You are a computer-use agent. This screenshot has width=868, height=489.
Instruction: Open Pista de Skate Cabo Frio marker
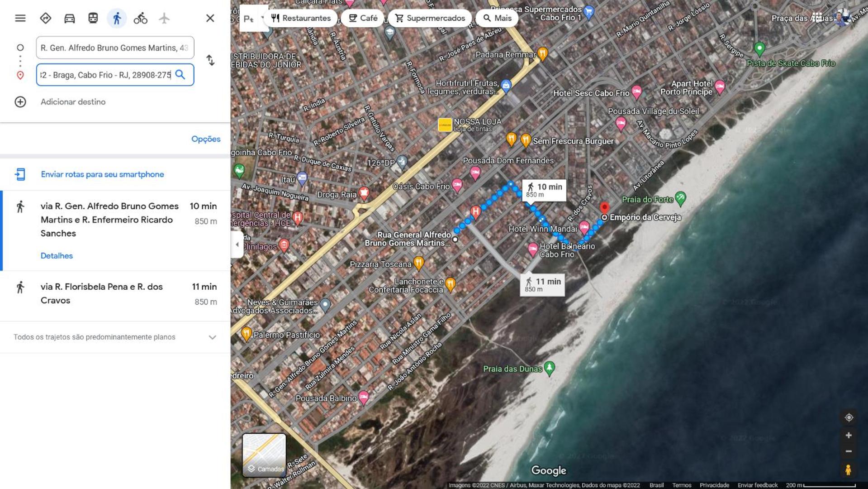pyautogui.click(x=759, y=48)
